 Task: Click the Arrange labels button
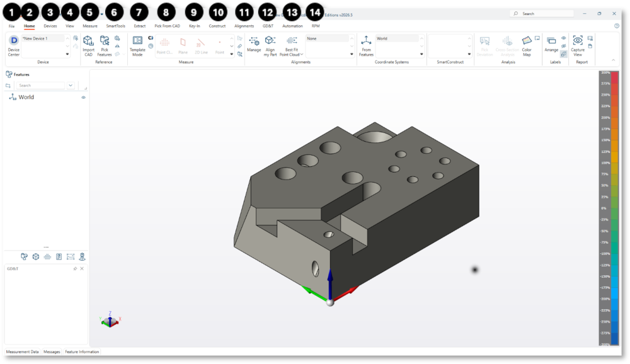pos(551,44)
